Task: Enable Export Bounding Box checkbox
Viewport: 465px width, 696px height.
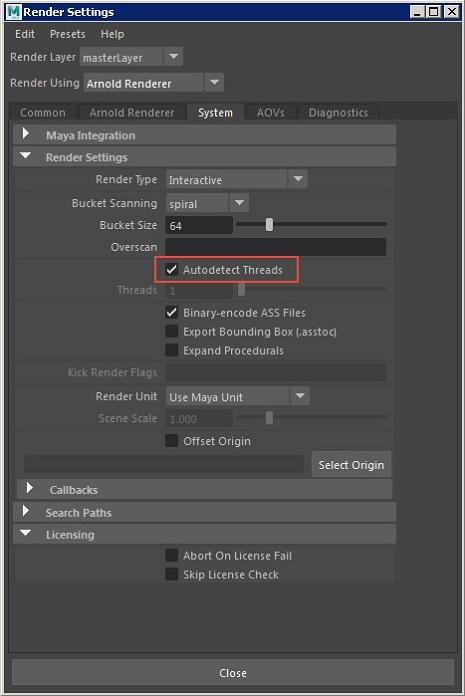Action: (x=172, y=331)
